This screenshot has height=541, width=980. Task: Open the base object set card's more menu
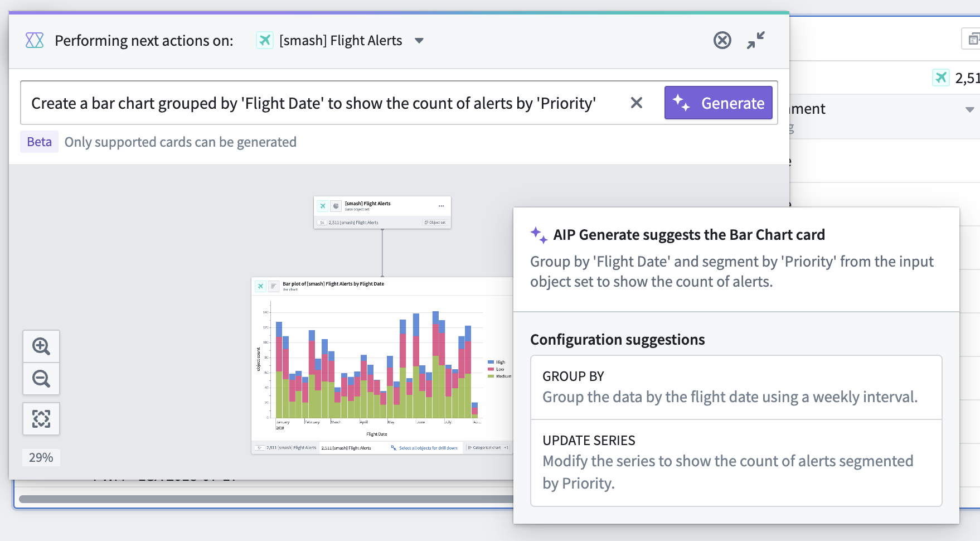point(442,206)
